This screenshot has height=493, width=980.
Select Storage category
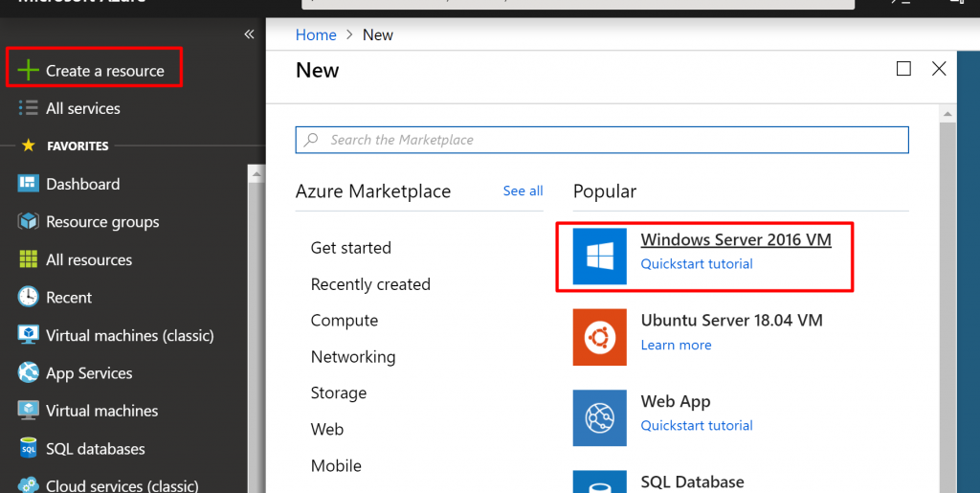tap(339, 393)
